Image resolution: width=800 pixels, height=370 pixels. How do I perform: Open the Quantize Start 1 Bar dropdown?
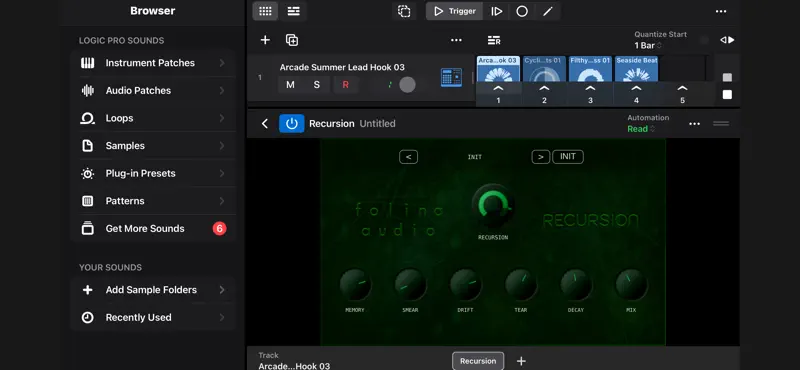tap(648, 45)
